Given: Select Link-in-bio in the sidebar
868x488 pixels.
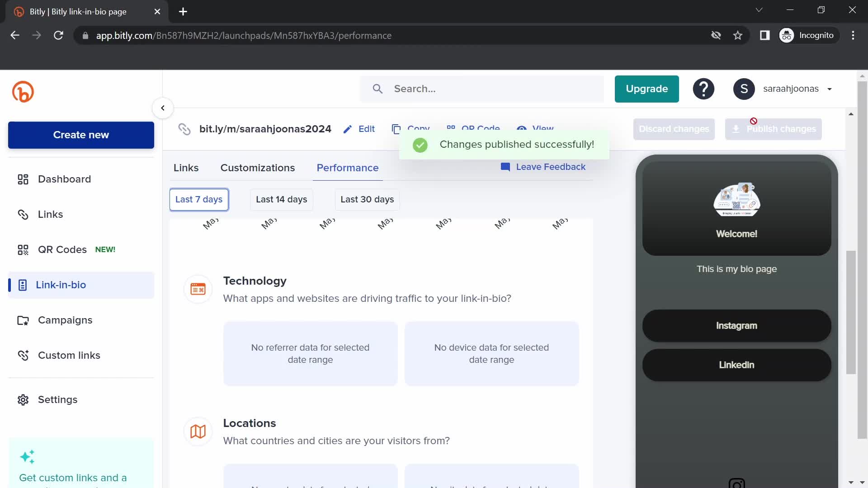Looking at the screenshot, I should (81, 285).
